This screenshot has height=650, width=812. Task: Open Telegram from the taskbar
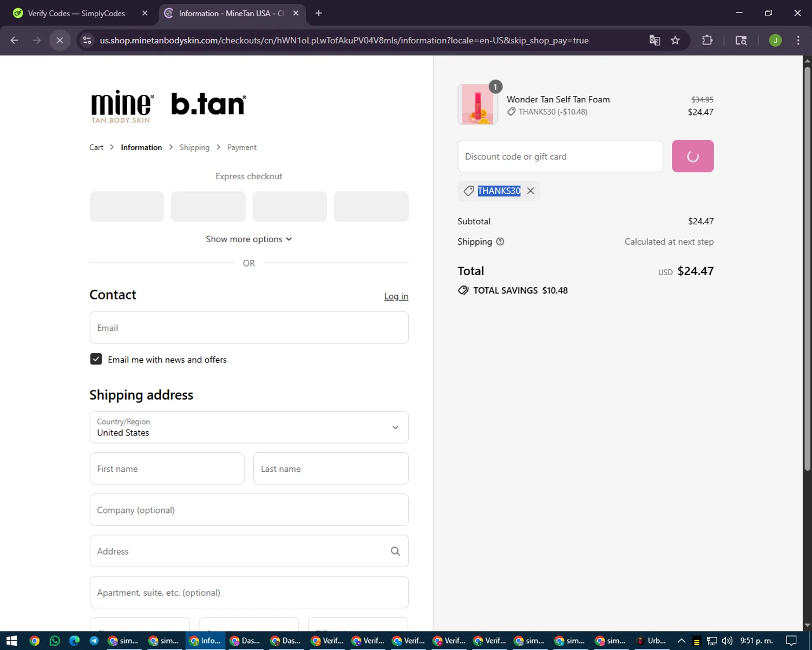click(x=94, y=641)
